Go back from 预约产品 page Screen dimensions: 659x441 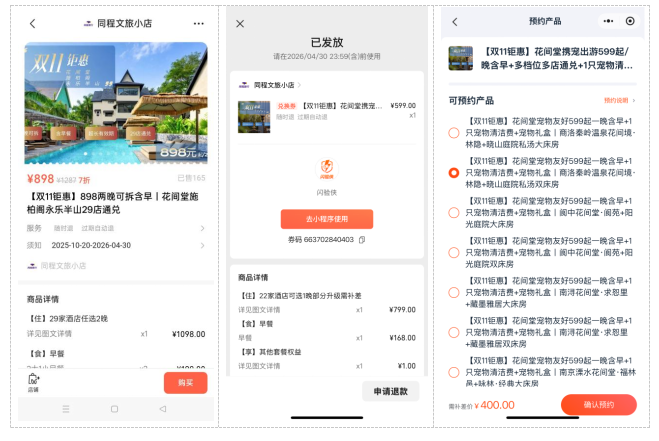click(x=455, y=21)
